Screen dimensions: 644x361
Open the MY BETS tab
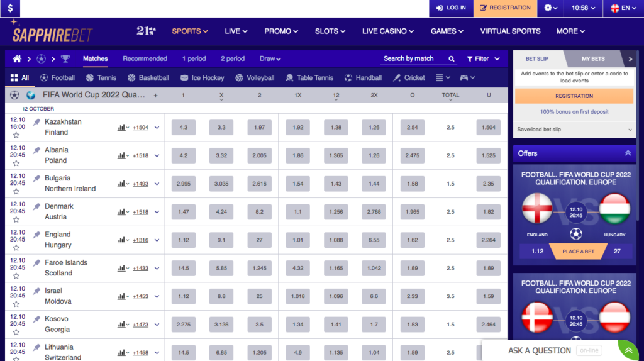593,59
